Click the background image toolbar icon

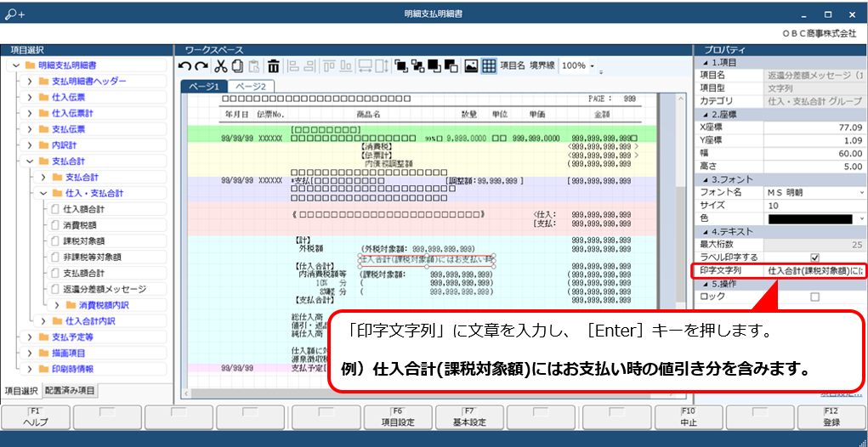coord(471,66)
